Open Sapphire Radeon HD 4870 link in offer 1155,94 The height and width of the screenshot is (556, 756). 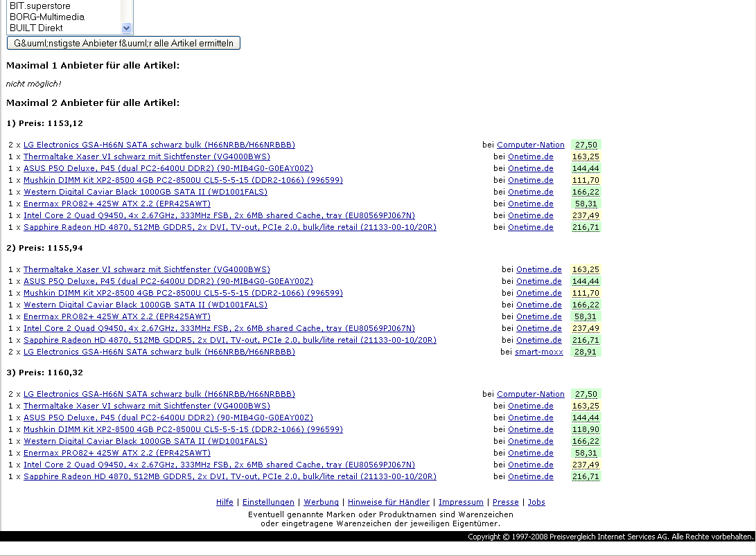tap(230, 340)
